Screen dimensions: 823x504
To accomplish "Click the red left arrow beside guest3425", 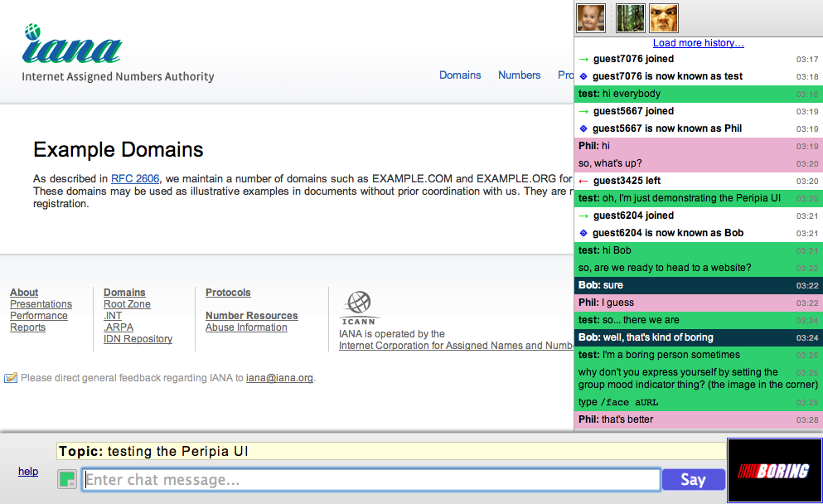I will pos(583,182).
